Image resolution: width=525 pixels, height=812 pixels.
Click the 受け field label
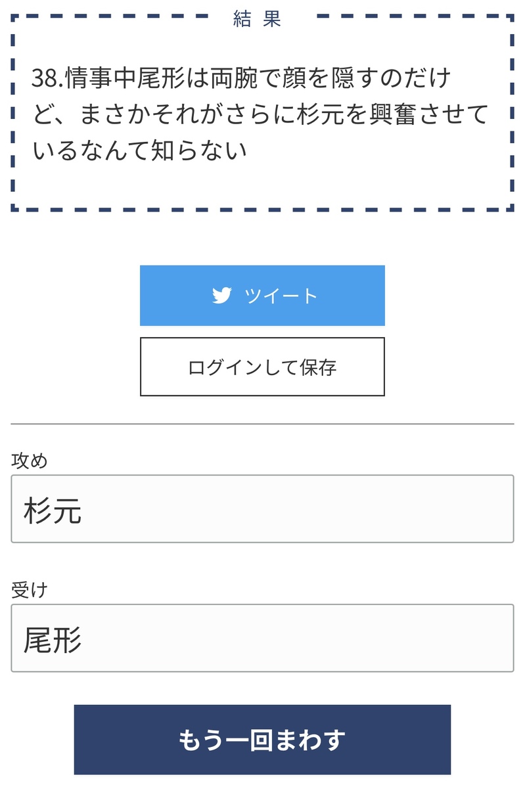click(x=30, y=590)
